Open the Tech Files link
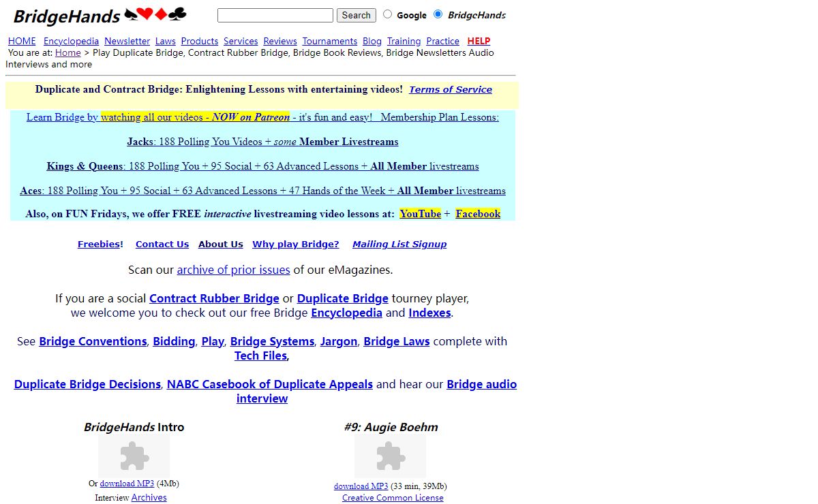The width and height of the screenshot is (818, 504). (260, 356)
